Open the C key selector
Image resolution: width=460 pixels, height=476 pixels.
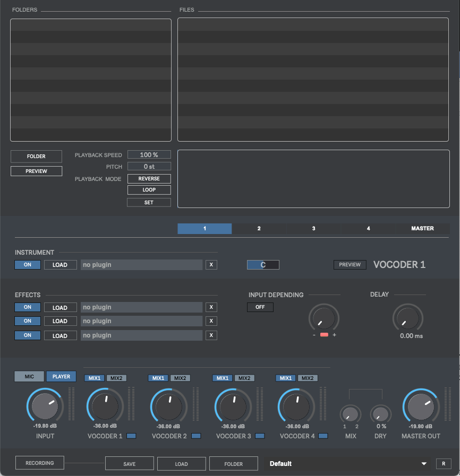tap(263, 264)
